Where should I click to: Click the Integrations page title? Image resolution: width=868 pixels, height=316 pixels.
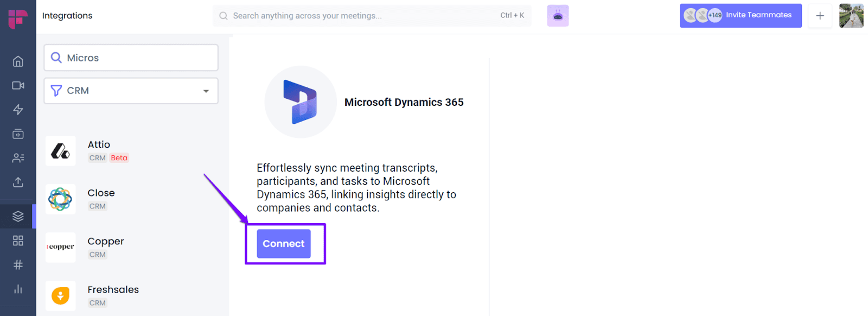(67, 16)
